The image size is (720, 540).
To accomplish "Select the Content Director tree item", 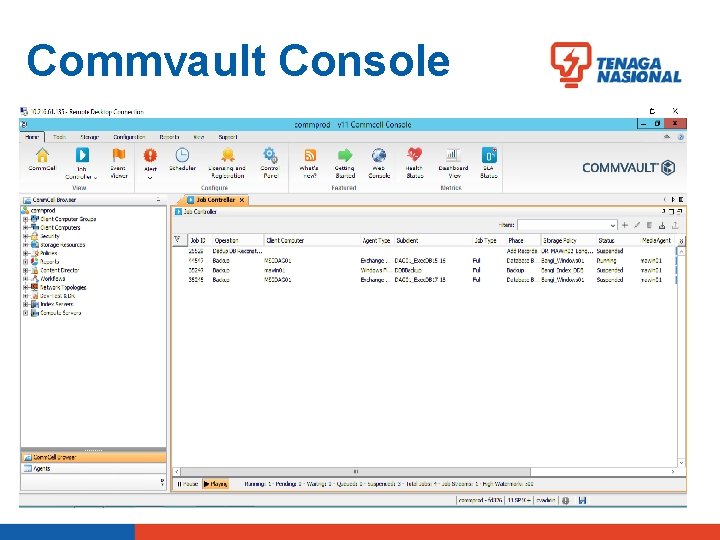I will pos(60,270).
